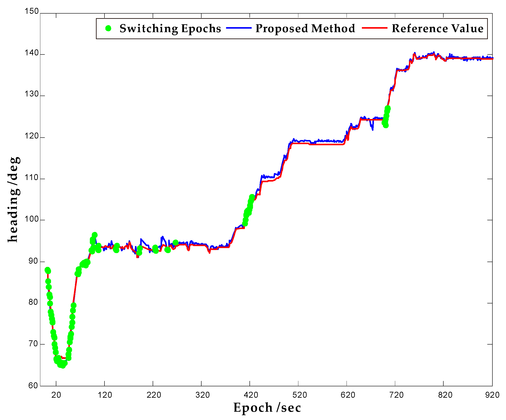
Task: Click the blue Proposed Method legend line
Action: (239, 28)
